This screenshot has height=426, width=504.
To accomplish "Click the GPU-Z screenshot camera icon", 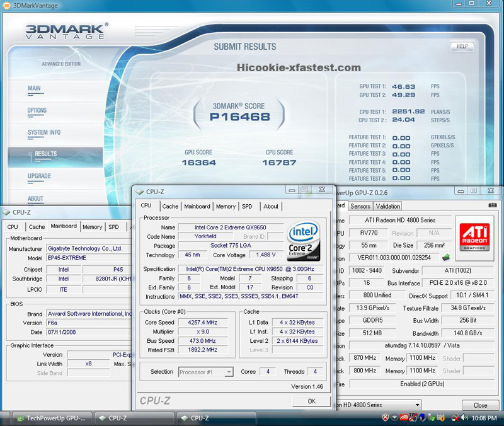I will [x=493, y=205].
